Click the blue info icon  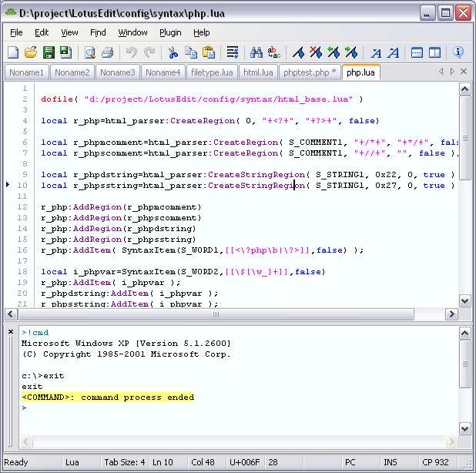tap(458, 52)
